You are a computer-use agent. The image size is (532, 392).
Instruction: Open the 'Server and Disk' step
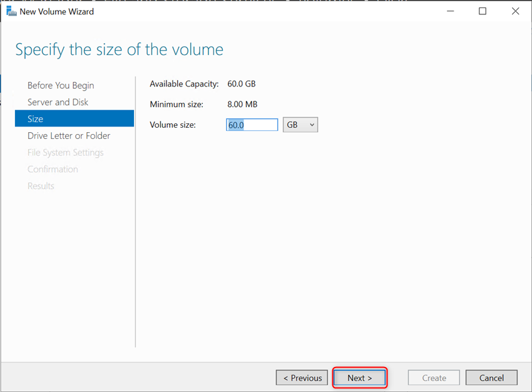click(x=58, y=101)
